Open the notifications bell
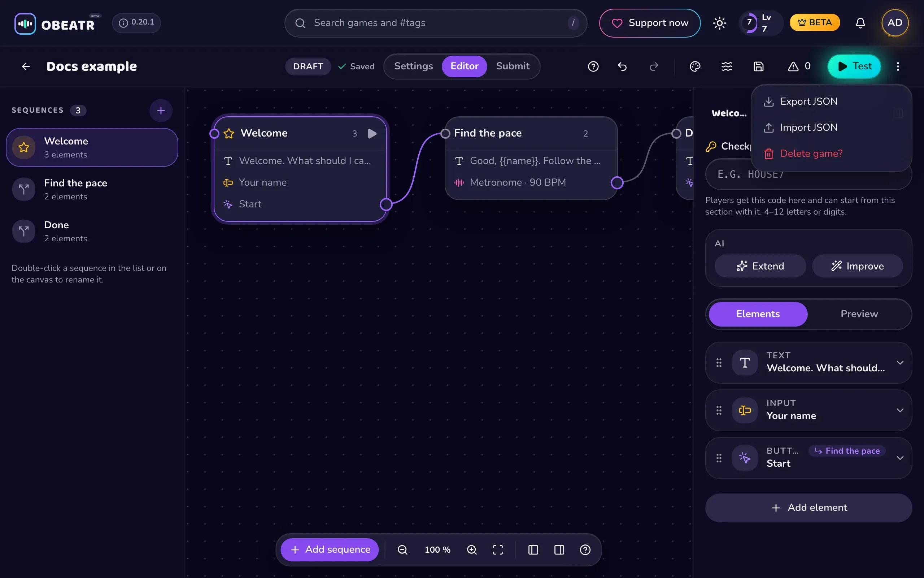Image resolution: width=924 pixels, height=578 pixels. (860, 23)
